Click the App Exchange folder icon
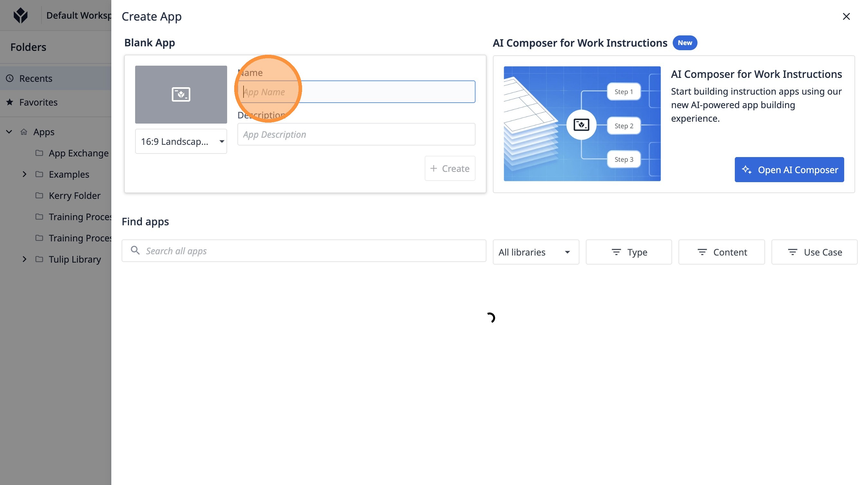The width and height of the screenshot is (868, 485). pos(40,153)
